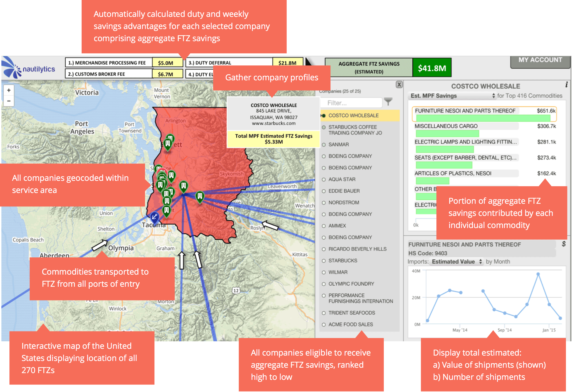Click the Customs Broker Fee box
This screenshot has height=392, width=572.
[x=124, y=74]
